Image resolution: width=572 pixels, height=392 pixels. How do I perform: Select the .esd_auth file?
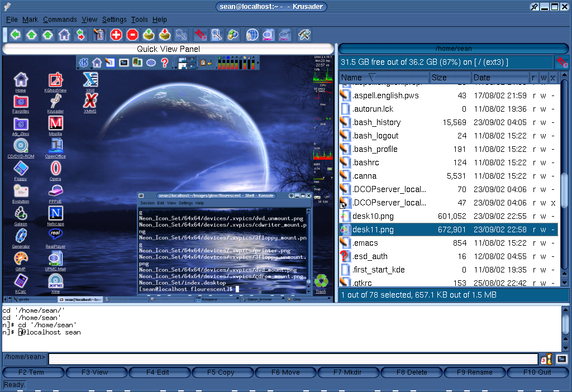click(449, 256)
